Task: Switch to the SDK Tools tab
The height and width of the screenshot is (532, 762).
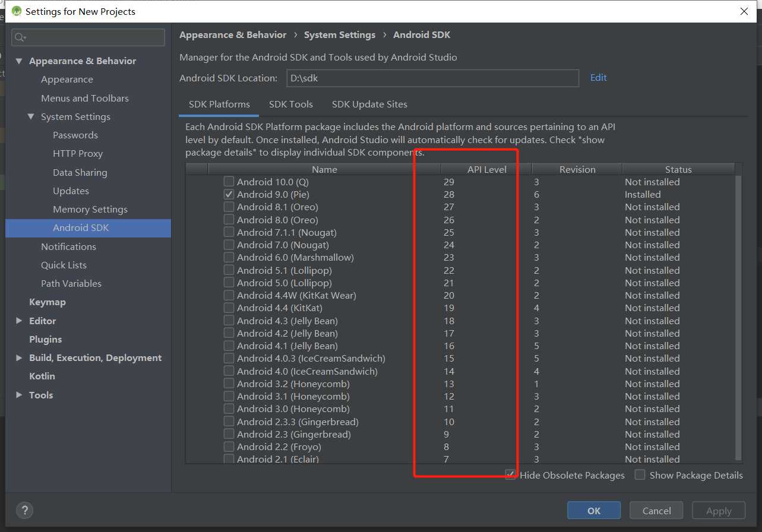Action: point(291,104)
